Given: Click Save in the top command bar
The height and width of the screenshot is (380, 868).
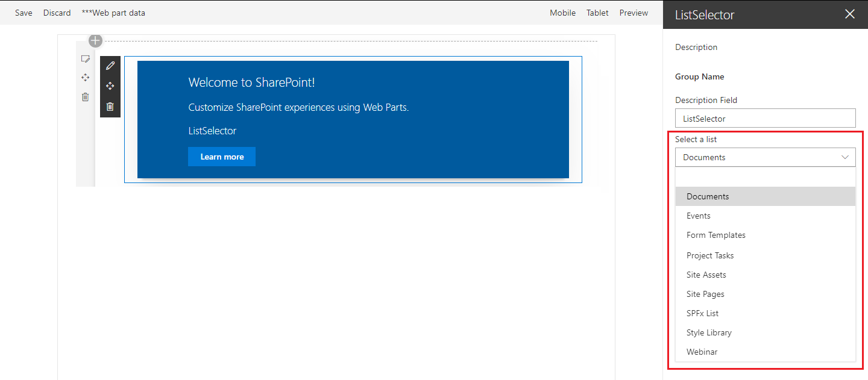Looking at the screenshot, I should [x=24, y=13].
